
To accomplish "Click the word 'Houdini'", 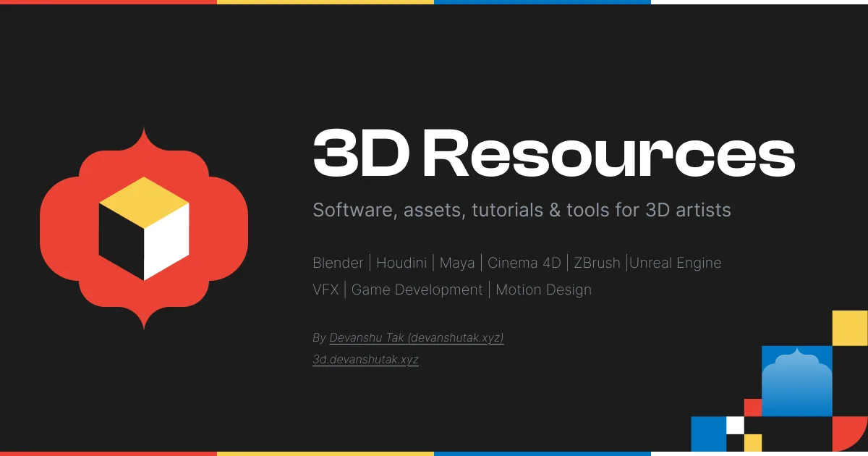I will tap(401, 263).
